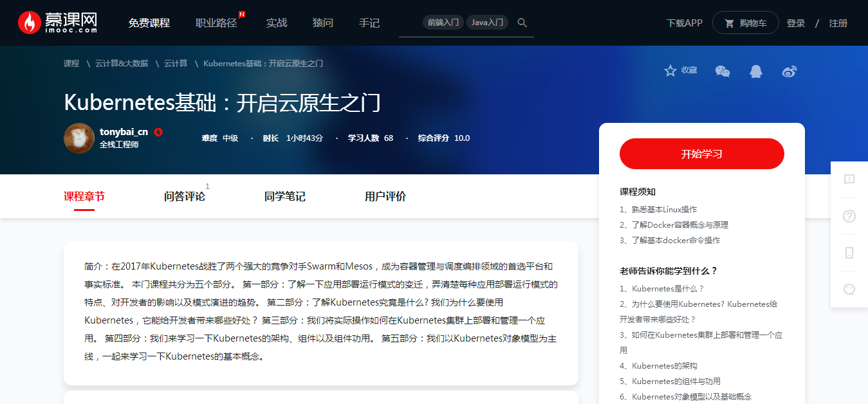
Task: Open the mobile app sidebar icon
Action: [x=849, y=253]
